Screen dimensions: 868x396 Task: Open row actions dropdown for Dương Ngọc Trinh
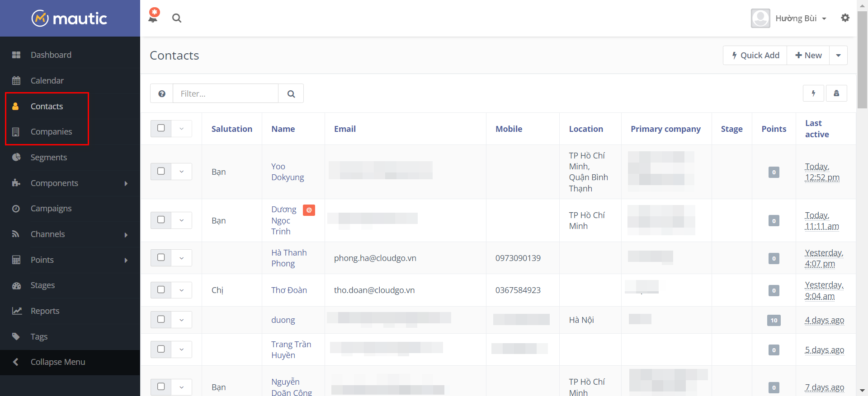point(182,220)
